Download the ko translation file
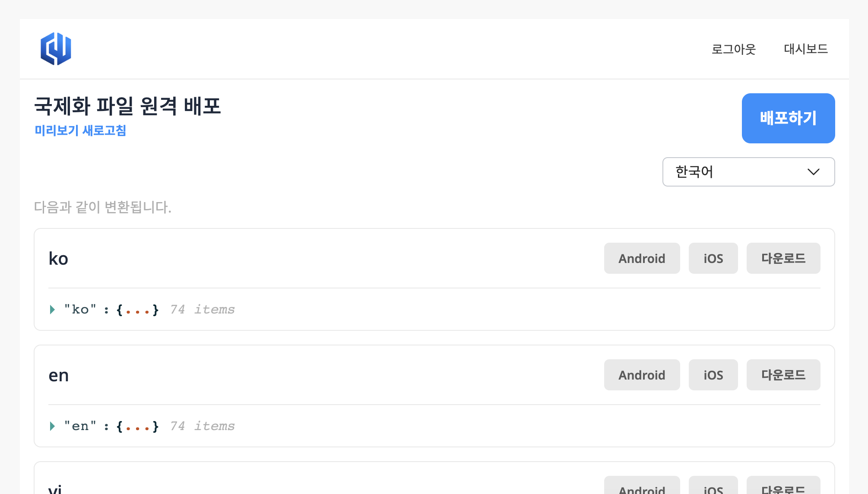 783,258
